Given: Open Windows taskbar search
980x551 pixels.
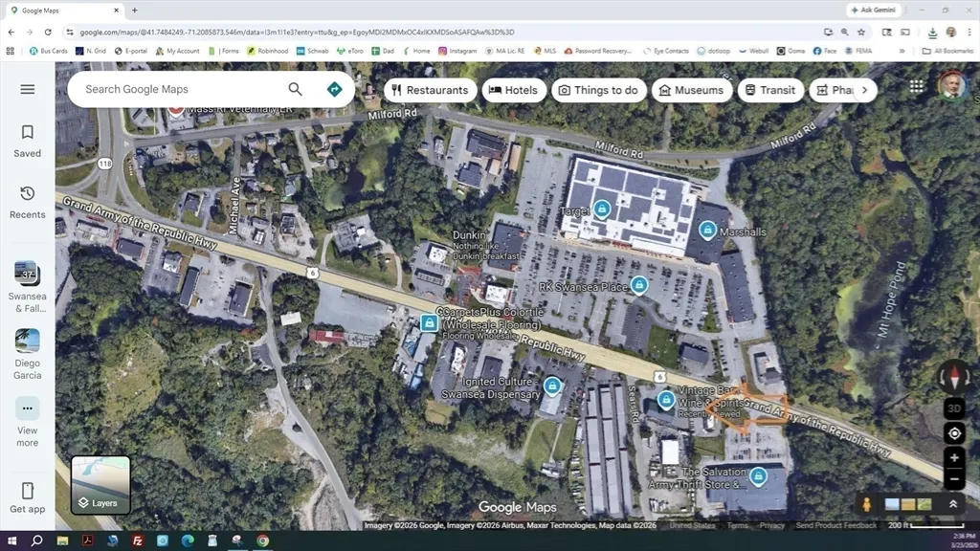Looking at the screenshot, I should (x=37, y=540).
